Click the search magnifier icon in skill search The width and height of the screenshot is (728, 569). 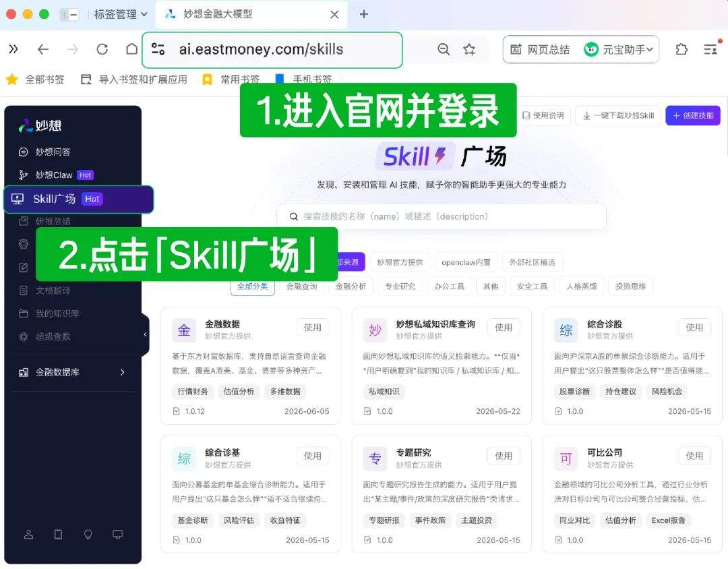293,216
